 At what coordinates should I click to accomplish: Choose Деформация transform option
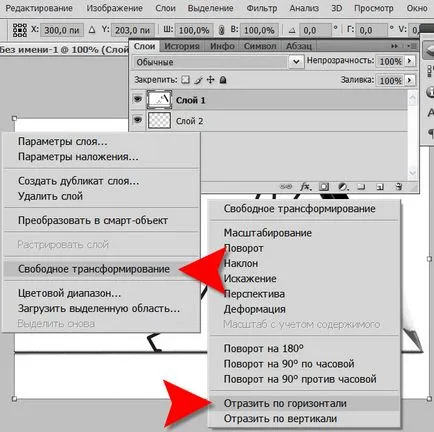[254, 309]
